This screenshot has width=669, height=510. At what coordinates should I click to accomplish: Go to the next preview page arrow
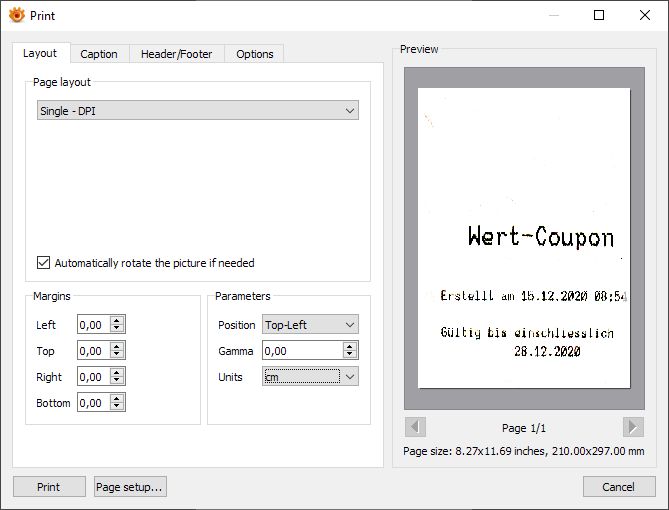tap(633, 427)
